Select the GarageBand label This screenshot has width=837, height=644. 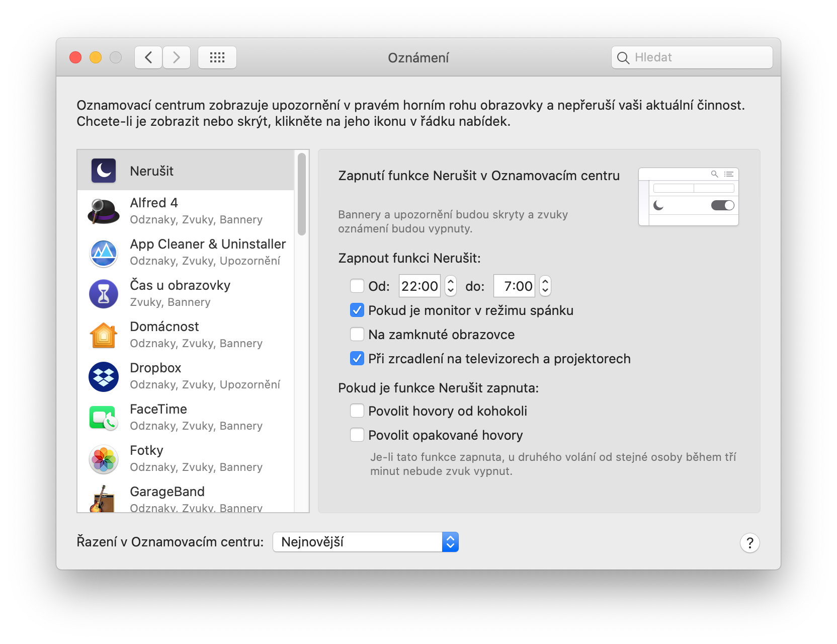click(x=167, y=492)
